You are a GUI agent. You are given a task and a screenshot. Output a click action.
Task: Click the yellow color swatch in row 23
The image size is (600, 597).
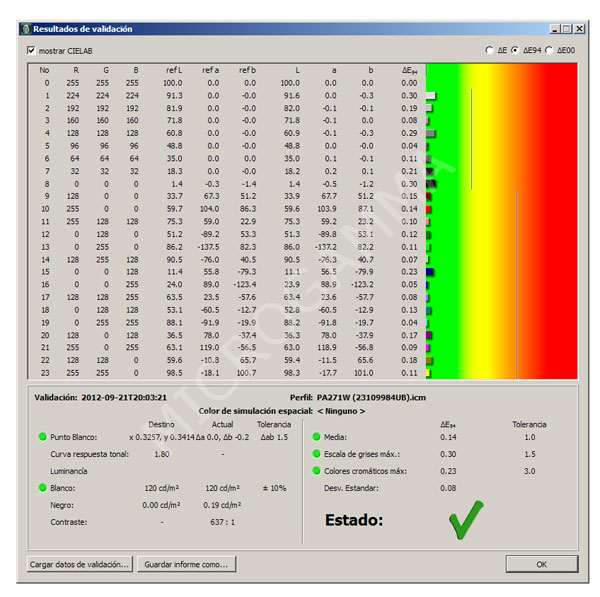point(428,373)
